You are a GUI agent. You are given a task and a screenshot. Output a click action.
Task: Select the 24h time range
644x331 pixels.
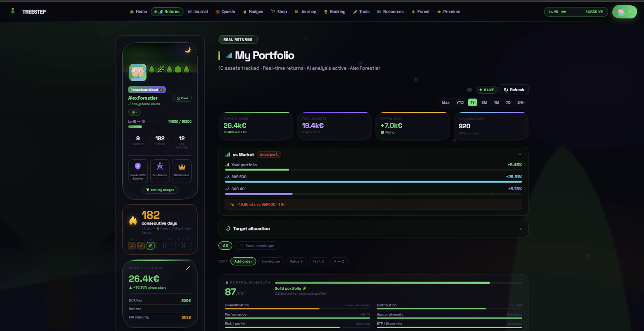(x=521, y=103)
